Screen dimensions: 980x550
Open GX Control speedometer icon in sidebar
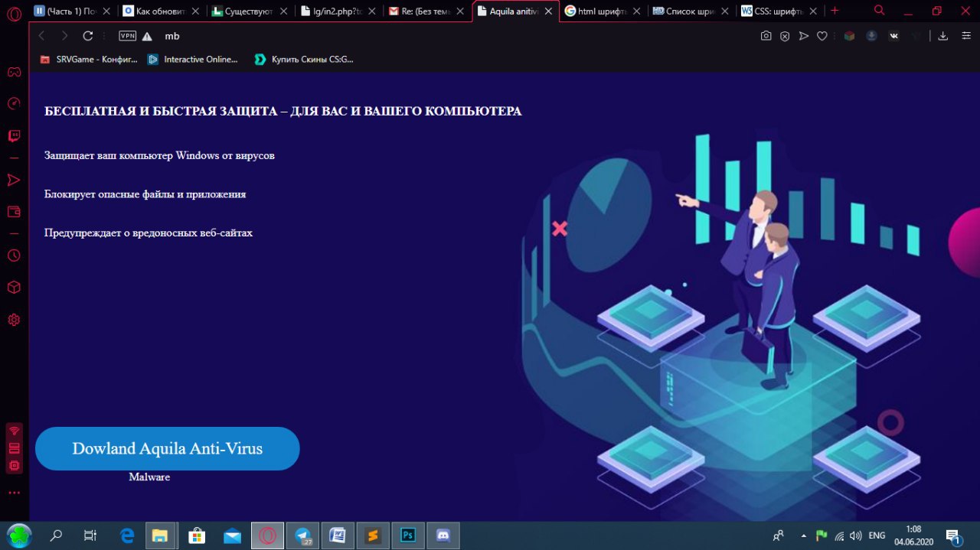(14, 104)
